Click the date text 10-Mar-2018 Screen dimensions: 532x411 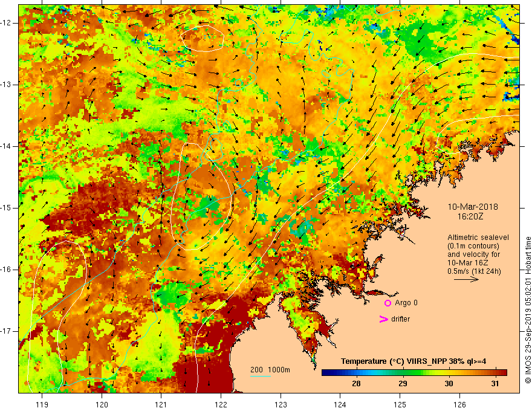coord(473,207)
